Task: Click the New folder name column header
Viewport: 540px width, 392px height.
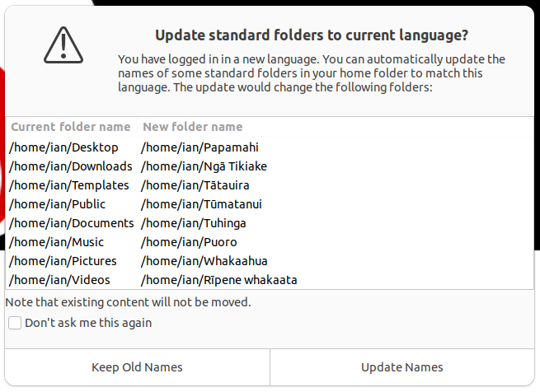Action: pyautogui.click(x=193, y=127)
